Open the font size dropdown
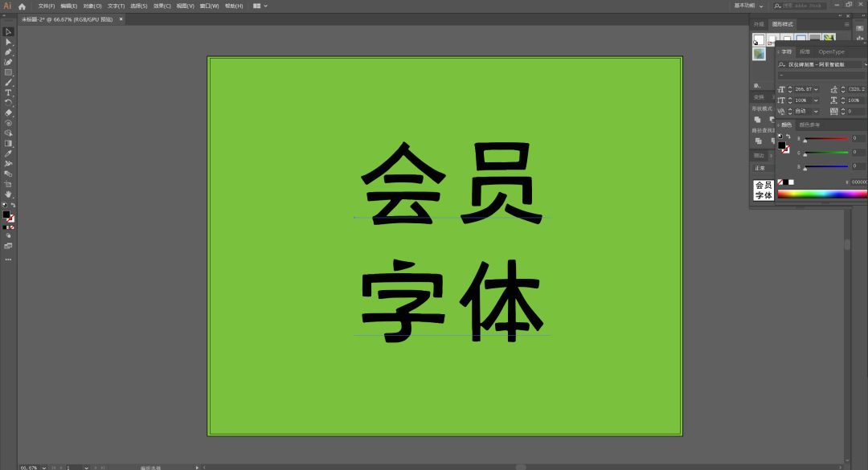868x470 pixels. click(817, 89)
